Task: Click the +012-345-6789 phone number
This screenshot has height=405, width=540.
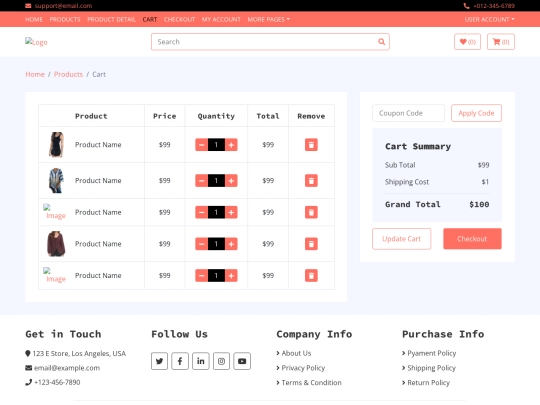Action: pyautogui.click(x=494, y=6)
